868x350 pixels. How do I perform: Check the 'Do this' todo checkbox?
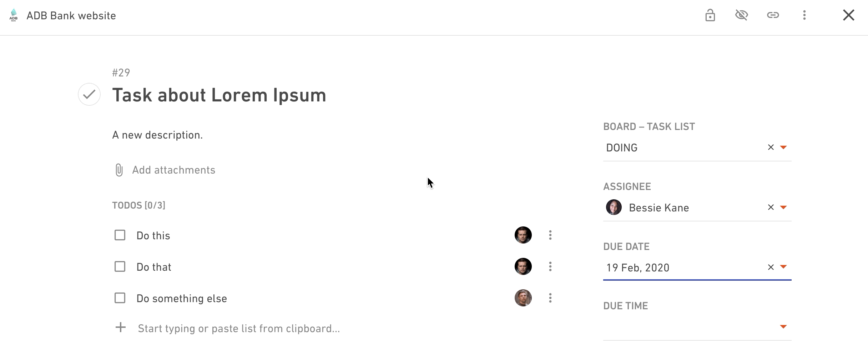[120, 235]
